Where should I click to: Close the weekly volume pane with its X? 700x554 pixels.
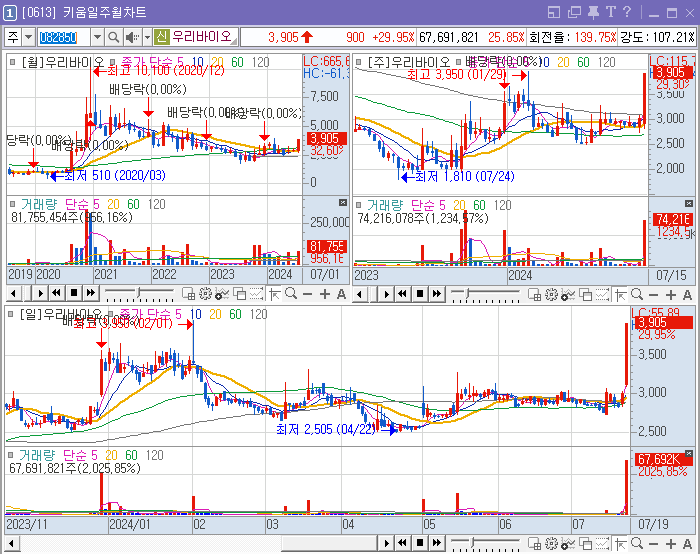pos(689,204)
